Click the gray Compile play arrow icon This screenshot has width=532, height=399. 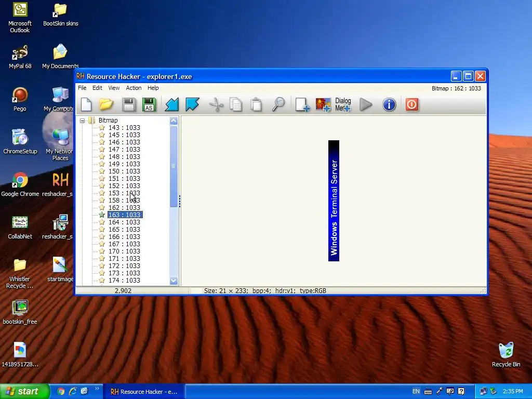pos(366,104)
